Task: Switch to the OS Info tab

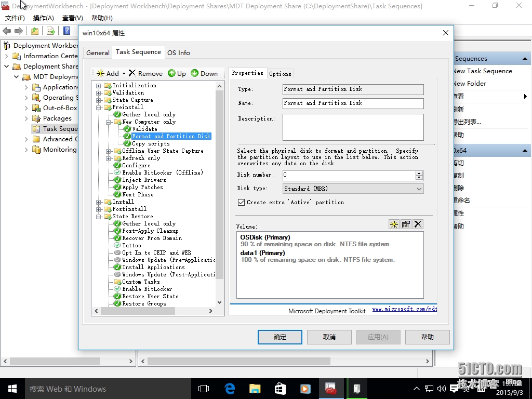Action: (179, 52)
